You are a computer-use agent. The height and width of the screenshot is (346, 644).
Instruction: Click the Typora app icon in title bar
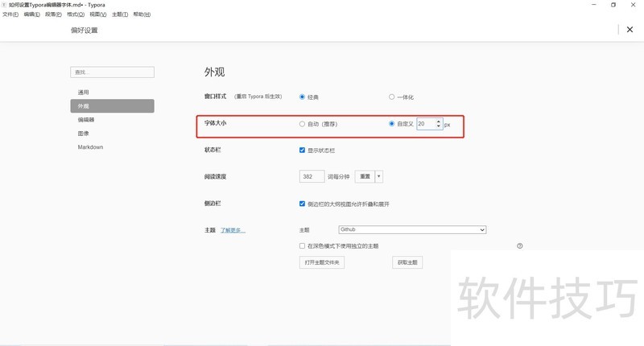(4, 5)
